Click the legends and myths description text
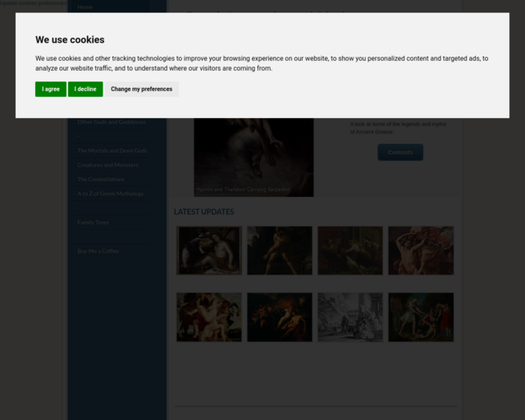The width and height of the screenshot is (525, 420). (398, 128)
